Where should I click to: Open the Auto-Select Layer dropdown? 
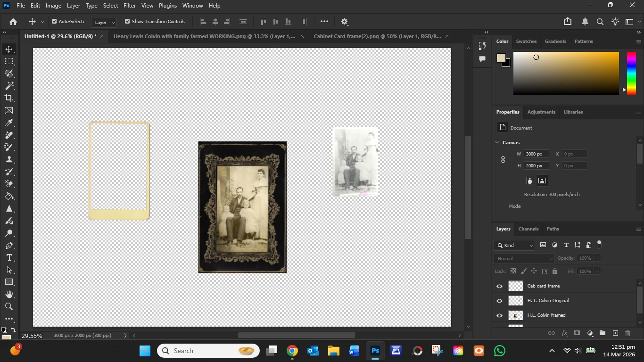[105, 22]
